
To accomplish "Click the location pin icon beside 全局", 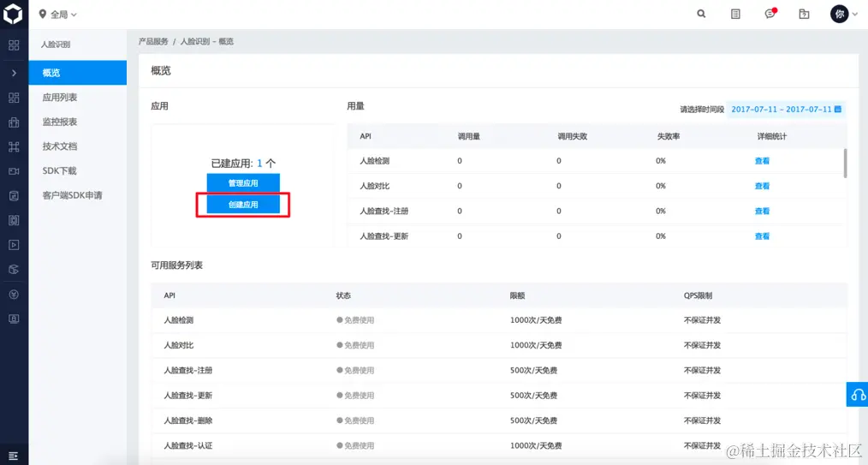I will [x=43, y=14].
